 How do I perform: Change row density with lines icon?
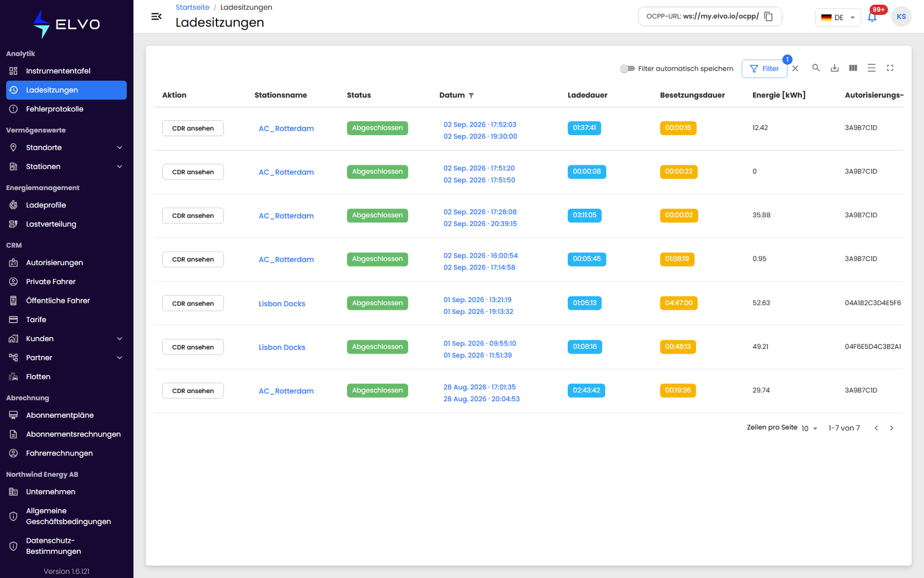[871, 68]
